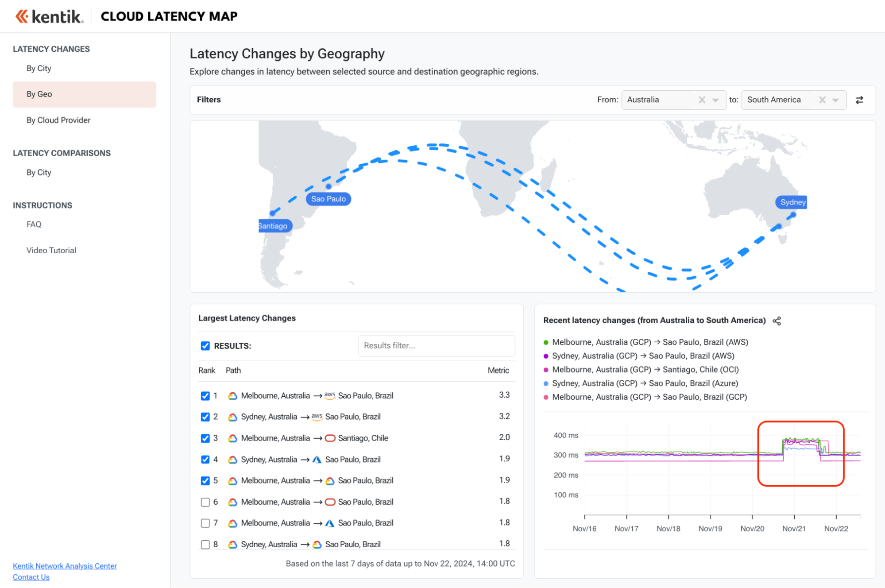Image resolution: width=885 pixels, height=588 pixels.
Task: Clear the Australia selection with X icon
Action: pos(702,100)
